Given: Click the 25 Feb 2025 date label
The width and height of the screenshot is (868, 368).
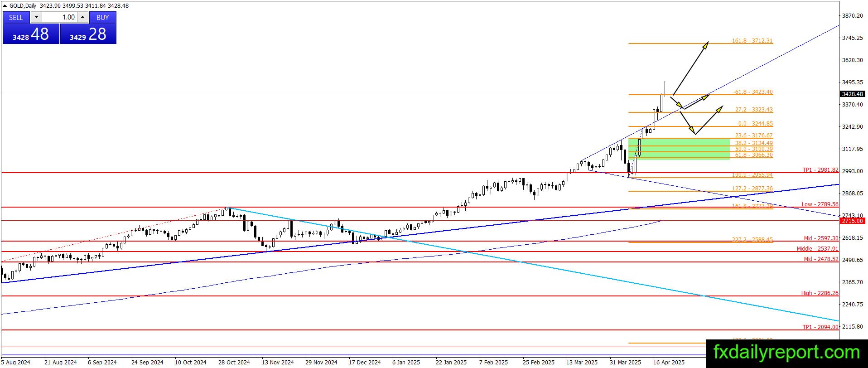Looking at the screenshot, I should coord(539,363).
